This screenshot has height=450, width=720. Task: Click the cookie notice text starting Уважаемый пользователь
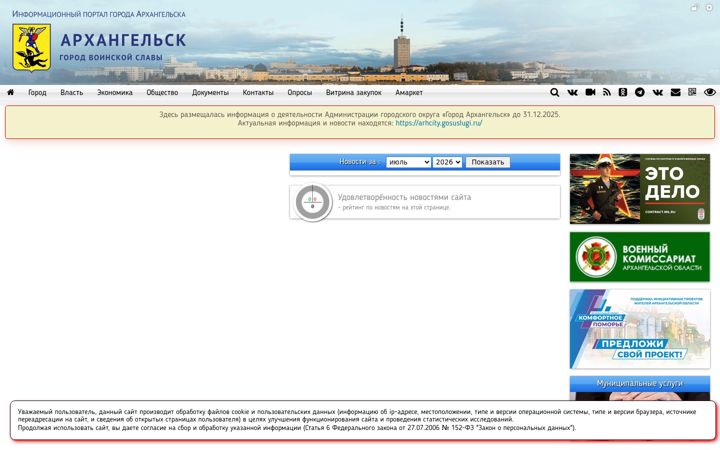pos(357,420)
